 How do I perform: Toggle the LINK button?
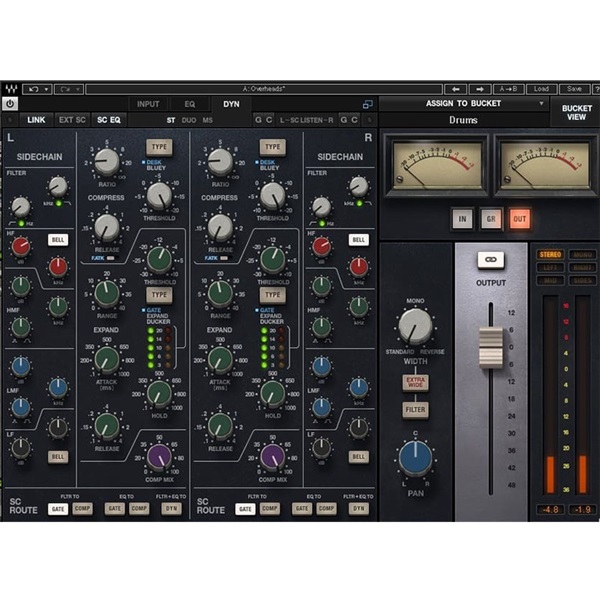pyautogui.click(x=36, y=120)
